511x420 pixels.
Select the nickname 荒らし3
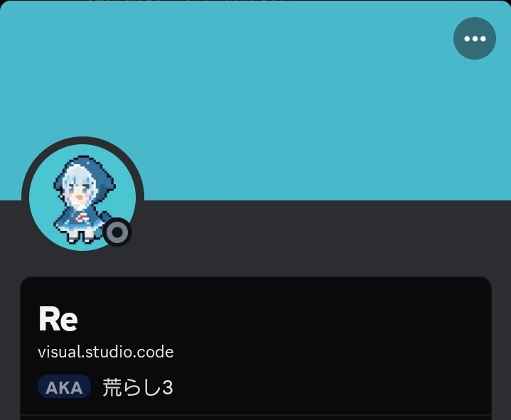(138, 387)
